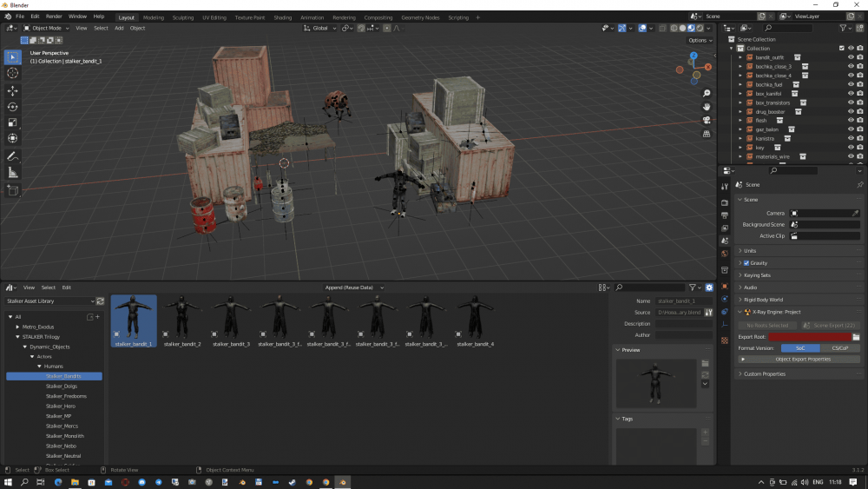The height and width of the screenshot is (489, 868).
Task: Activate the Scale tool
Action: (x=13, y=122)
